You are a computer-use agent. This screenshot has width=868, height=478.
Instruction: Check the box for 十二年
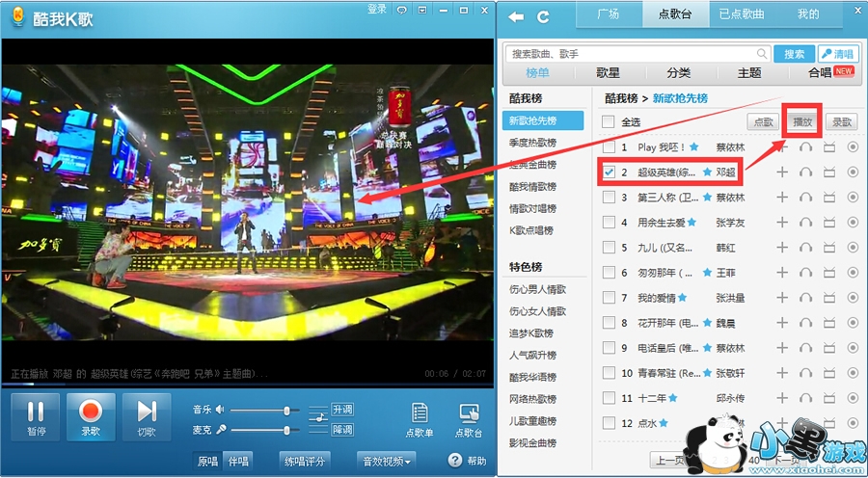[x=609, y=398]
